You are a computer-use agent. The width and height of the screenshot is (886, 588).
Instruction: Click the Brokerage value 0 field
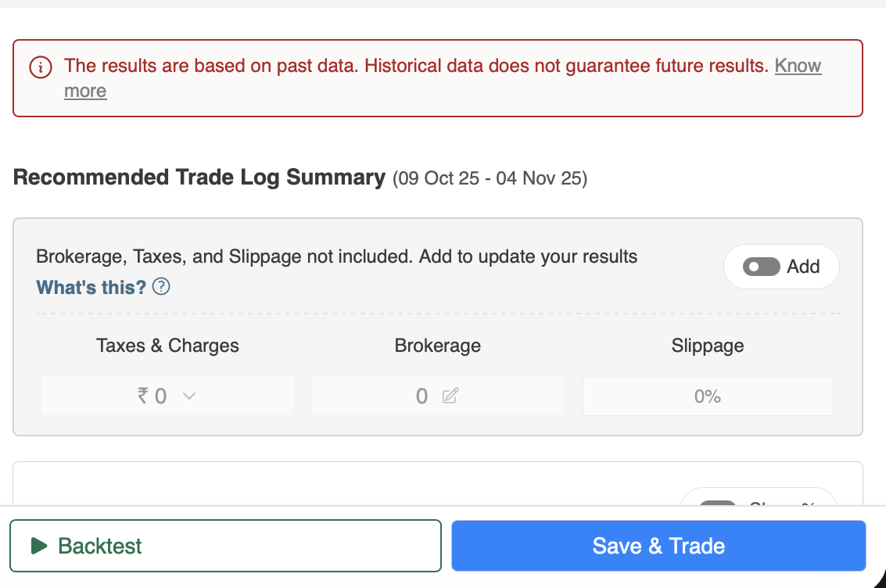pyautogui.click(x=422, y=396)
